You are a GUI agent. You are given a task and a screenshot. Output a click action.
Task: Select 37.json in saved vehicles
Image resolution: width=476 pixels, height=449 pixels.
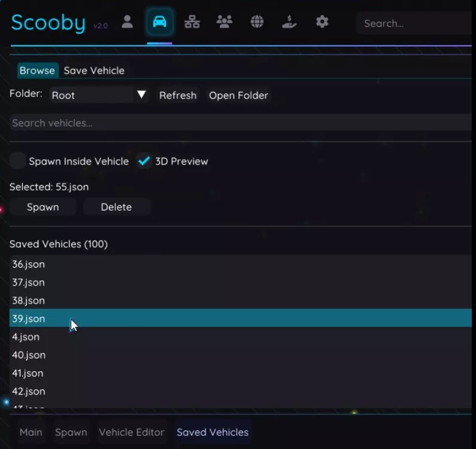click(x=241, y=283)
